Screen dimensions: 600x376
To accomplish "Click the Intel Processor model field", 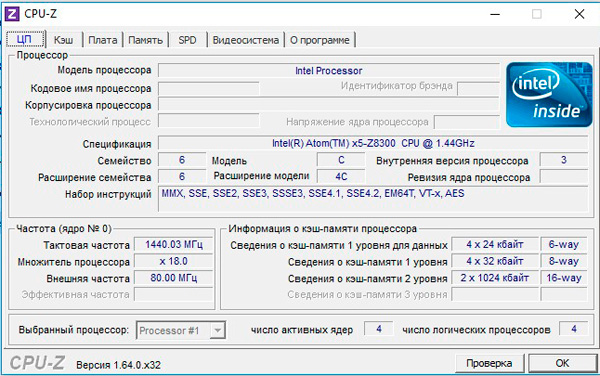I will point(329,70).
